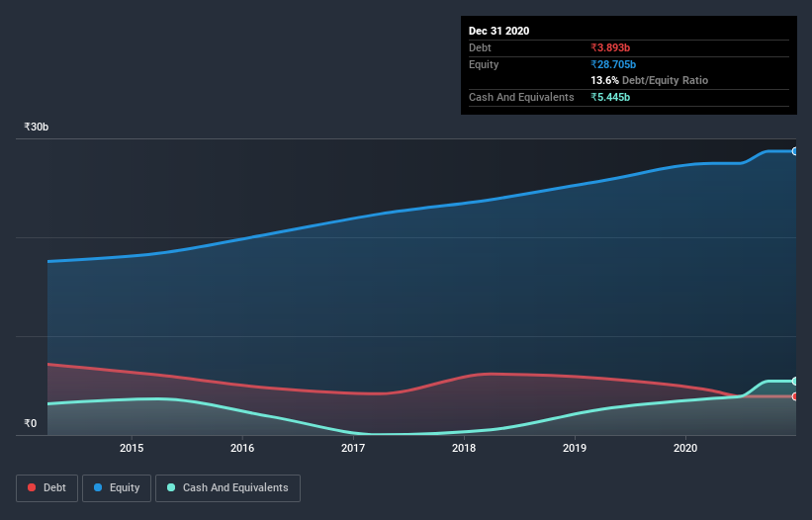Image resolution: width=812 pixels, height=520 pixels.
Task: Click the 13.6% Debt/Equity Ratio text
Action: (650, 80)
